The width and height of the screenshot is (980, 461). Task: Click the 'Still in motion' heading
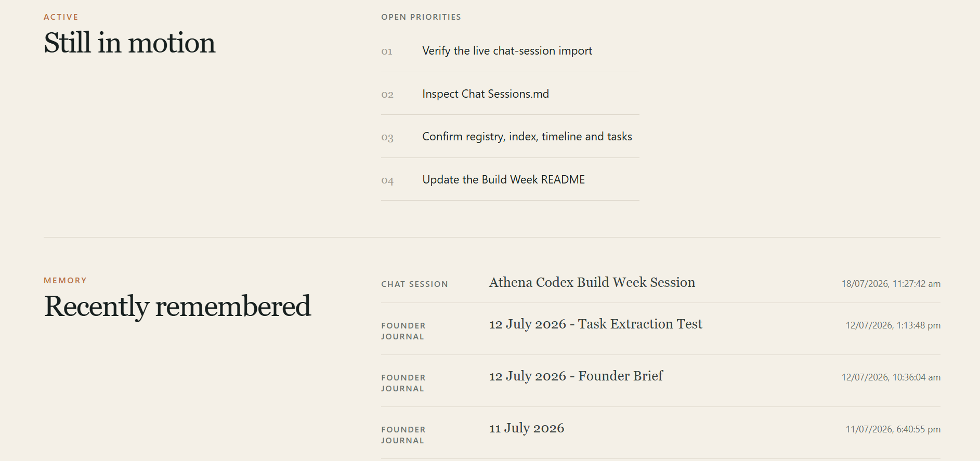click(129, 43)
